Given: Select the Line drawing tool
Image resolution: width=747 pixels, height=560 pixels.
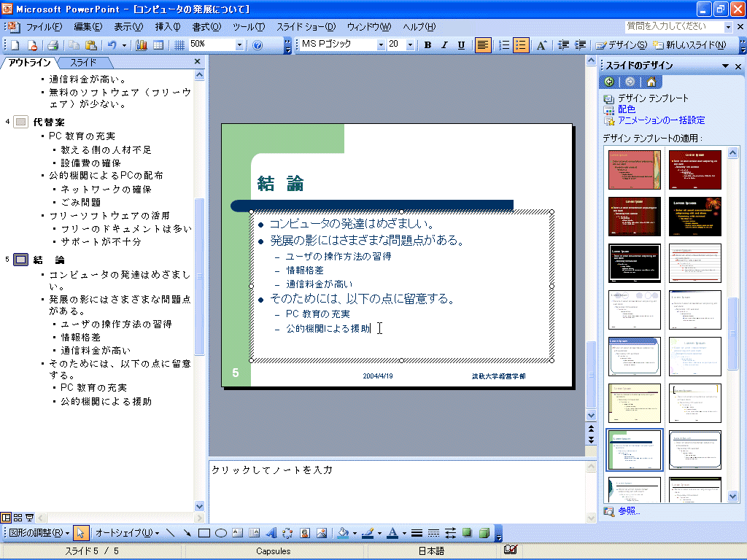Looking at the screenshot, I should click(x=170, y=533).
